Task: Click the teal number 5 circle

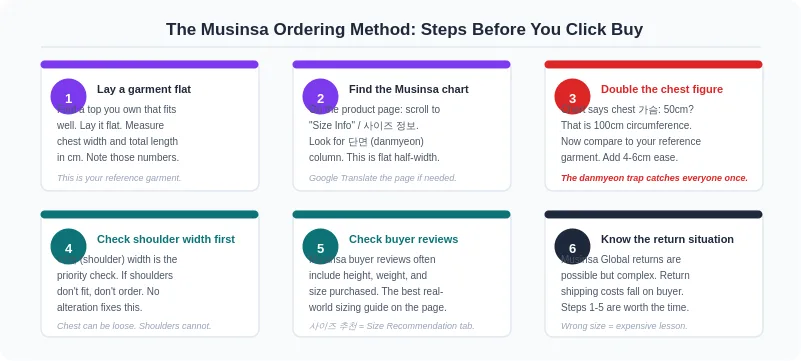Action: pyautogui.click(x=320, y=247)
